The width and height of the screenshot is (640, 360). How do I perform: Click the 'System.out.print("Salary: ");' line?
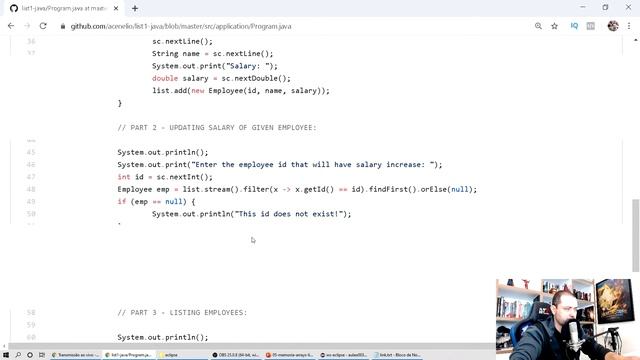215,66
